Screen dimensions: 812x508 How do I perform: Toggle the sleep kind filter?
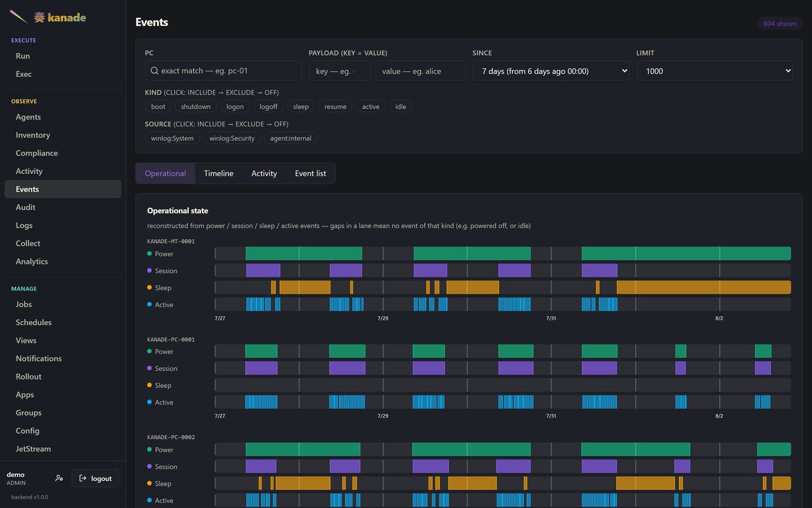pyautogui.click(x=301, y=107)
